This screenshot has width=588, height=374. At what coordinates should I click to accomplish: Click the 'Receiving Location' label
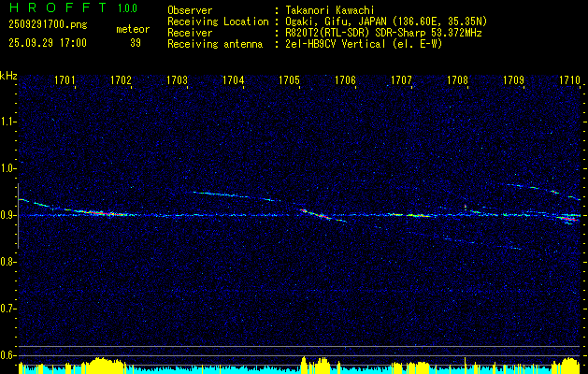click(218, 22)
